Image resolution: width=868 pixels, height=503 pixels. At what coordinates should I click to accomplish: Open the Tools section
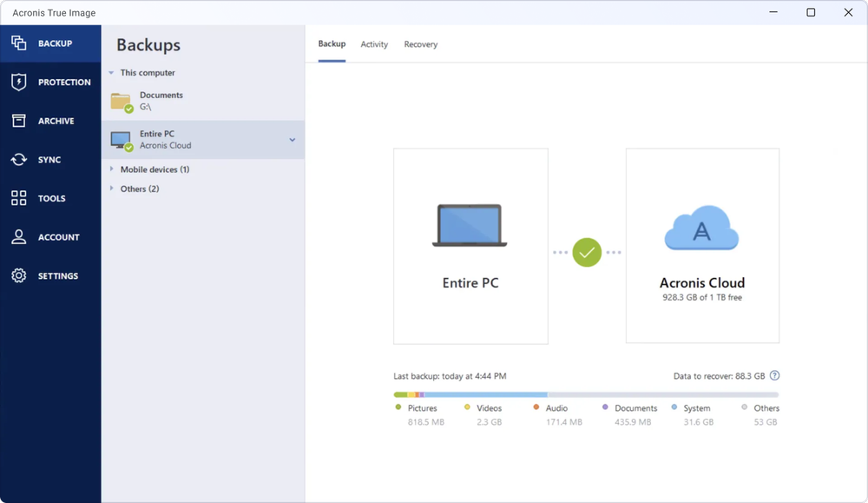coord(17,198)
